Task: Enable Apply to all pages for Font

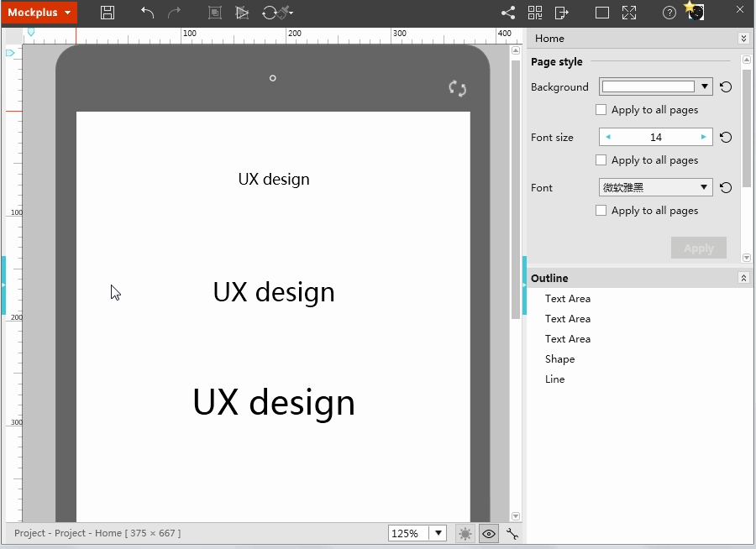Action: (x=601, y=211)
